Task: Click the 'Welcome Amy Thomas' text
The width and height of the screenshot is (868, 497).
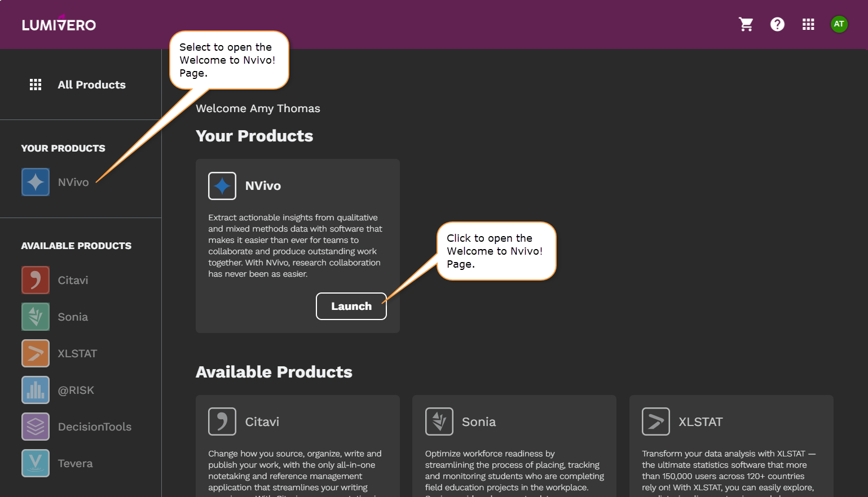Action: (x=258, y=108)
